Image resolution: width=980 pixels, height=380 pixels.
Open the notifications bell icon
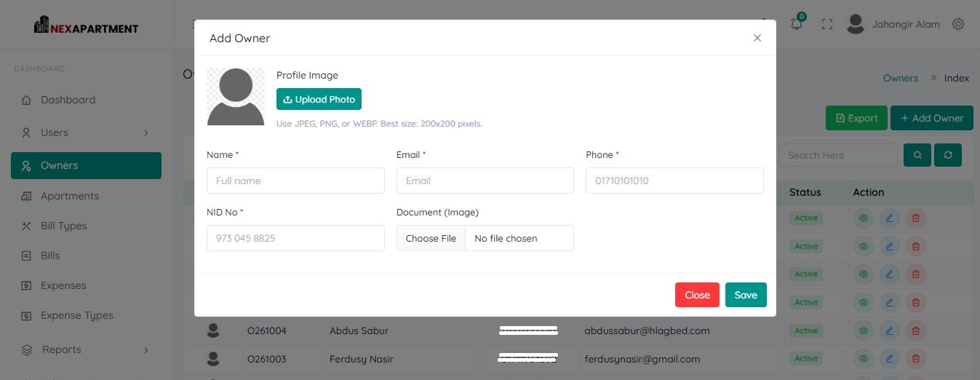[x=797, y=24]
